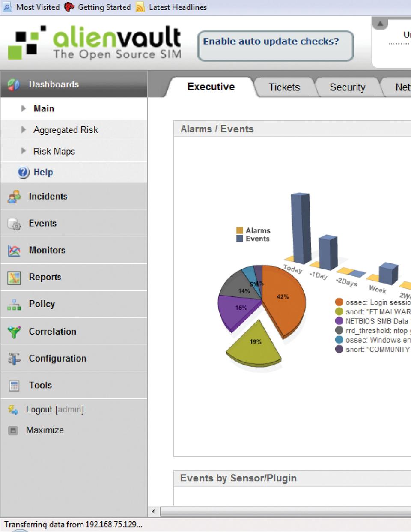411x532 pixels.
Task: Click the dark snort COMMUNITY legend dot
Action: tap(339, 350)
